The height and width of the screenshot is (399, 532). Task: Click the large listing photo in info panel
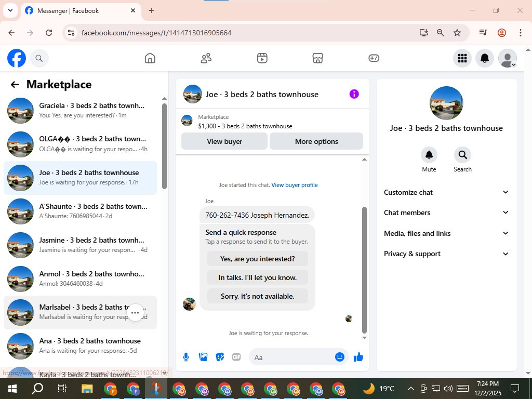tap(446, 103)
